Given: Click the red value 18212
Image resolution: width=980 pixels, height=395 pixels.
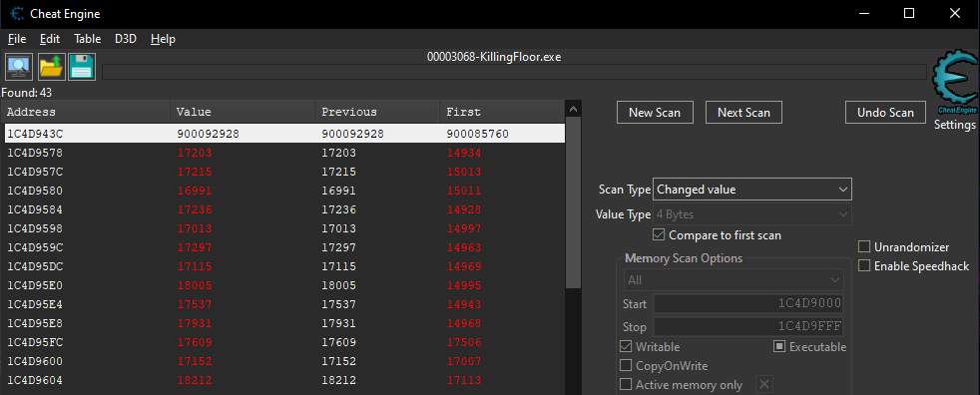Looking at the screenshot, I should [x=195, y=380].
